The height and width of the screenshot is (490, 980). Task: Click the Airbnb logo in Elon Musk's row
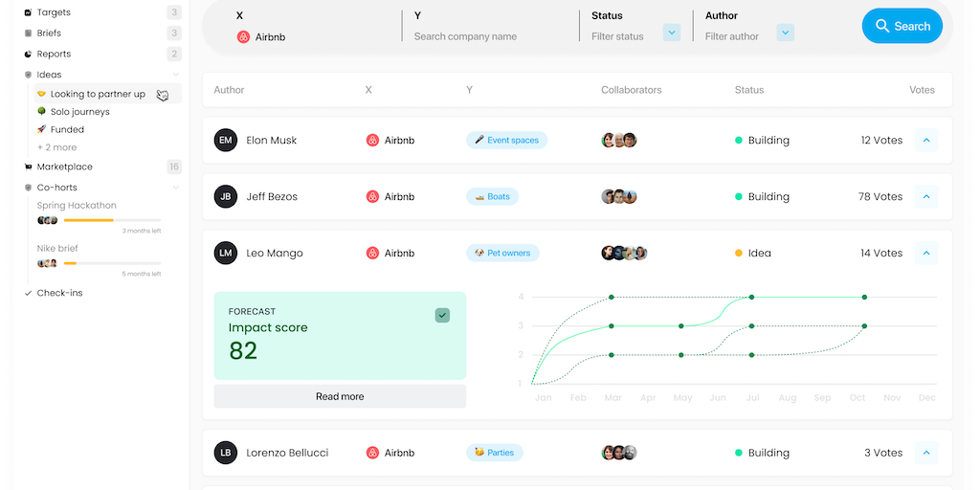372,140
